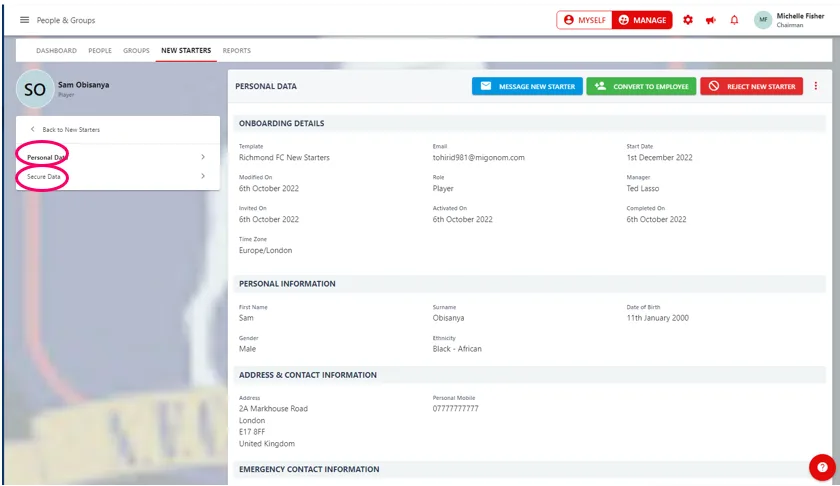Click ethnicity value Black - African

click(457, 349)
